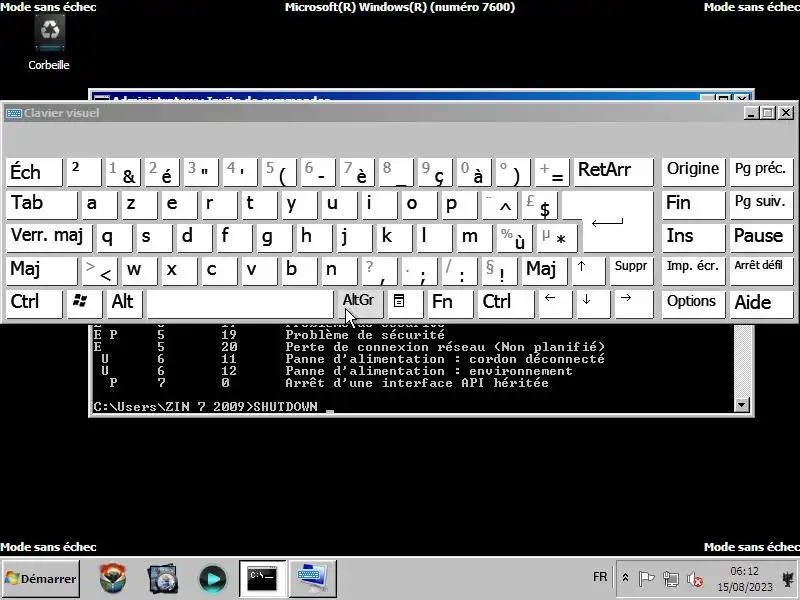
Task: Click the left arrow key
Action: (555, 303)
